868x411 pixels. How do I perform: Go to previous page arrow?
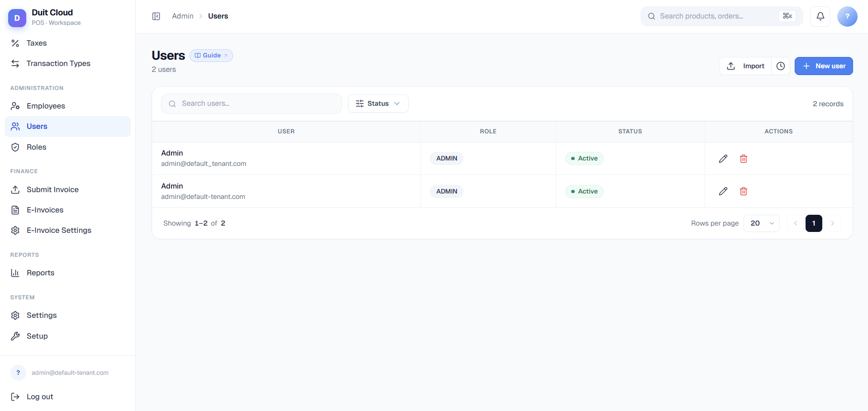(795, 223)
